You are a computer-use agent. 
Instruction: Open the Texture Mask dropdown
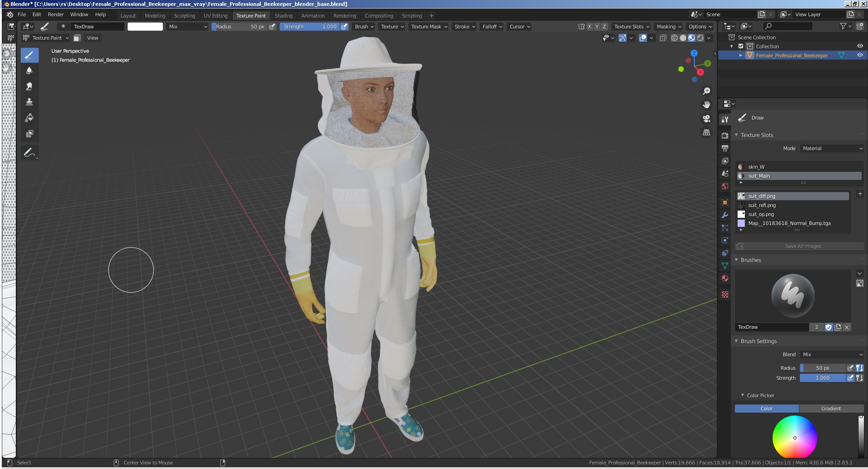click(x=429, y=27)
